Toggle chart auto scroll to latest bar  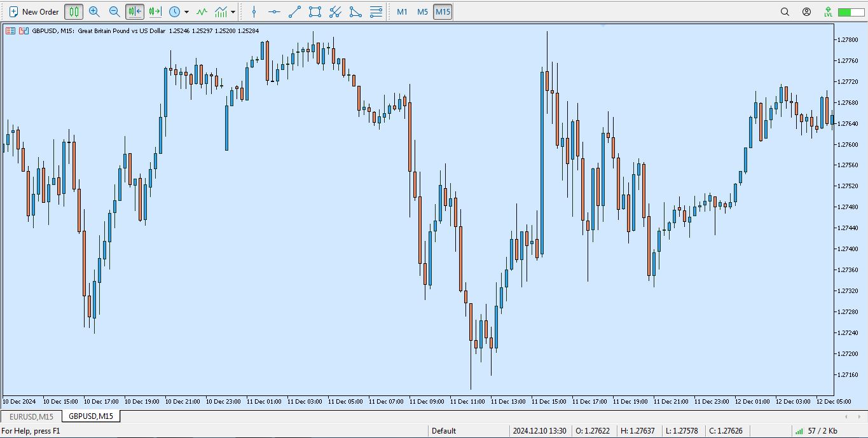[x=135, y=11]
